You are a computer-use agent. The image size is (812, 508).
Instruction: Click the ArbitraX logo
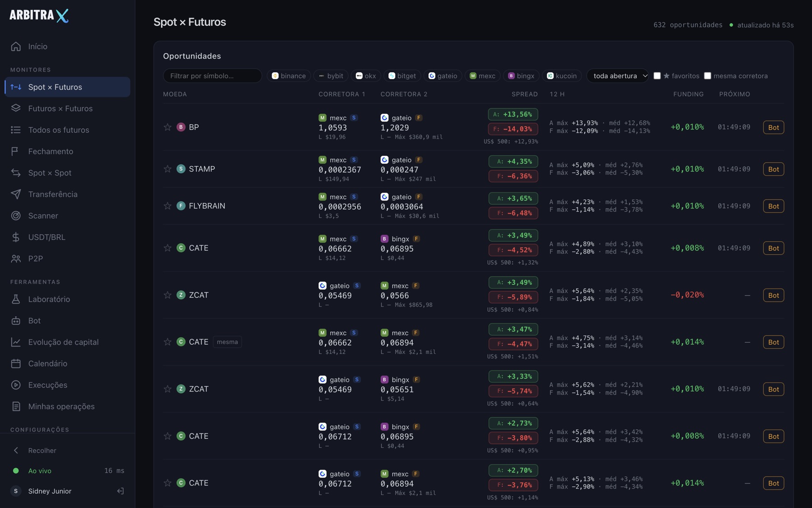[39, 15]
